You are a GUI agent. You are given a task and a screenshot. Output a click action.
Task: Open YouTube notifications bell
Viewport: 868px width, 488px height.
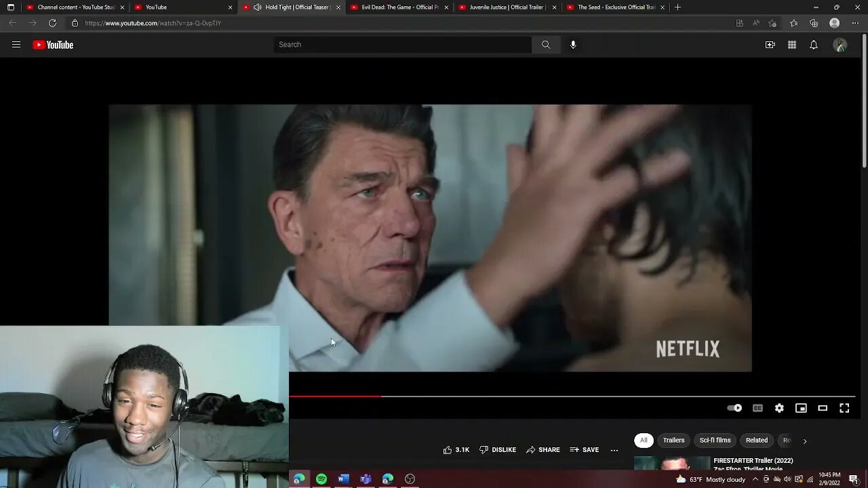coord(814,45)
